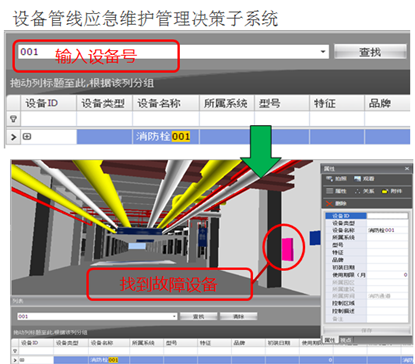Select the 型号 property row
The height and width of the screenshot is (364, 415).
click(367, 245)
